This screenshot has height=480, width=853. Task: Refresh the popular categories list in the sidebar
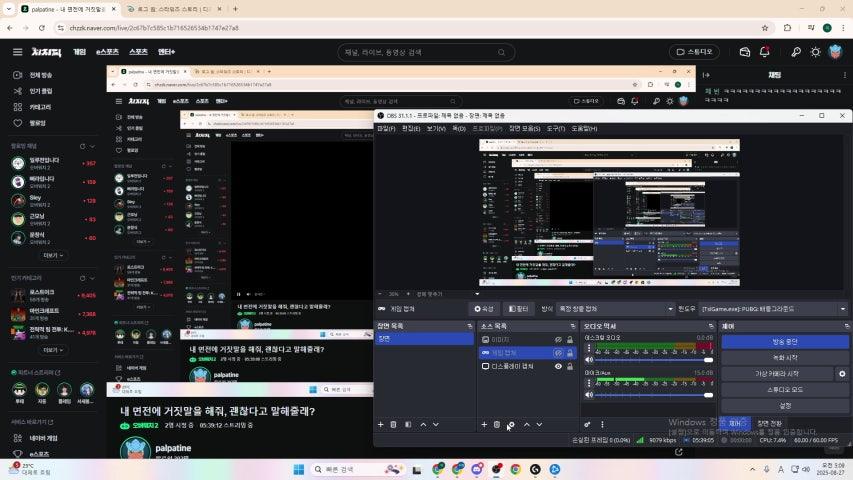(83, 278)
